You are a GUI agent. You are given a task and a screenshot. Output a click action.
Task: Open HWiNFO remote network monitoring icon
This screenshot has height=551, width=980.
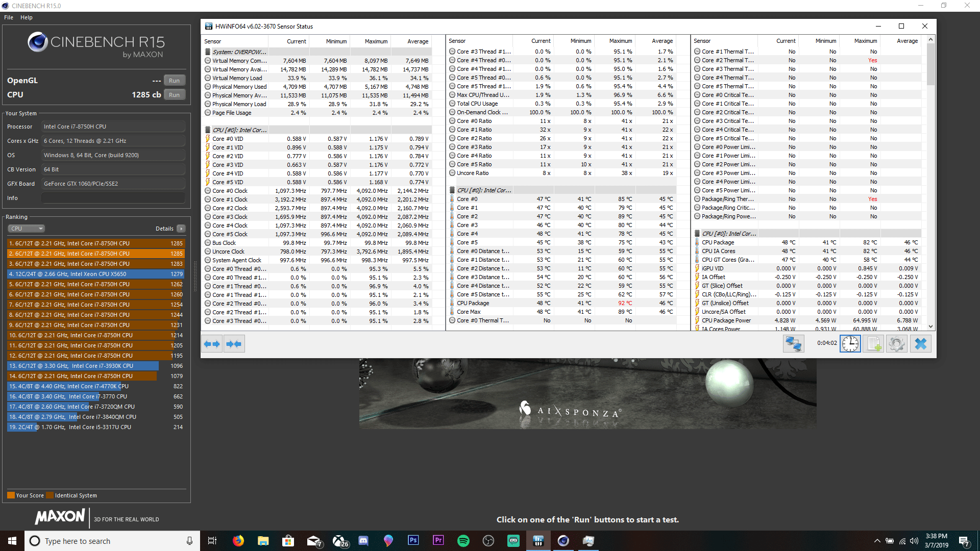point(793,344)
